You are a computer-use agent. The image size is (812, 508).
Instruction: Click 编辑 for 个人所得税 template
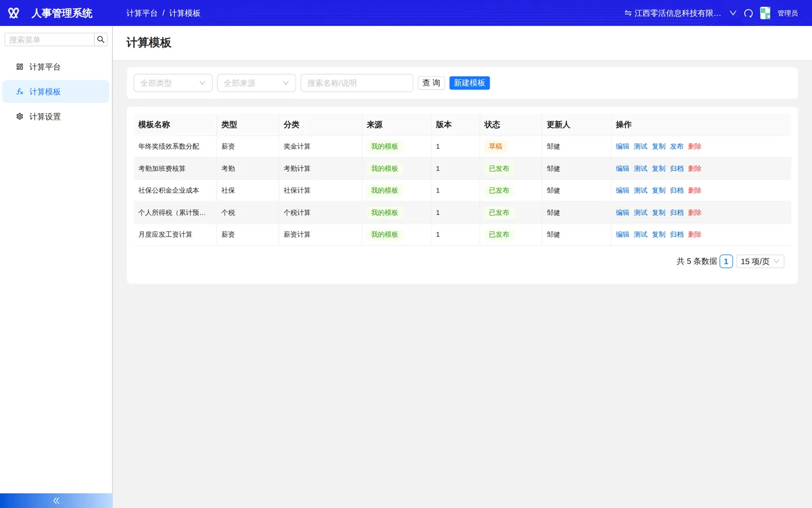pyautogui.click(x=623, y=212)
